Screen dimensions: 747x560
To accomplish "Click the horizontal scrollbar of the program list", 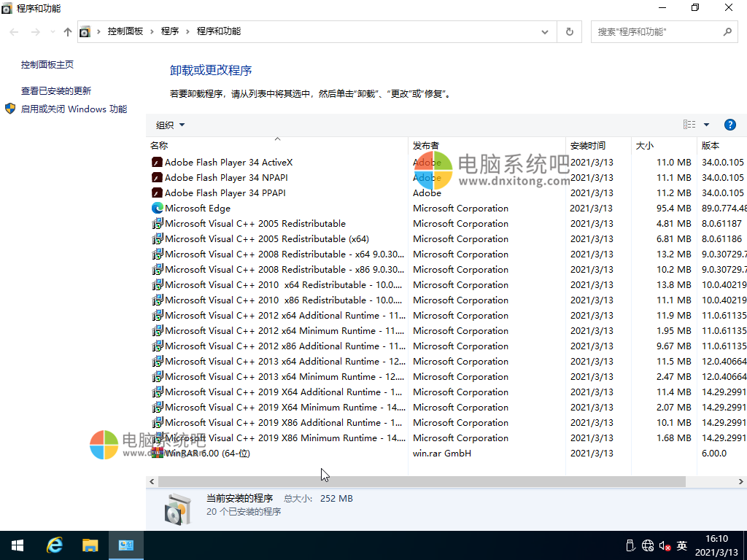I will 422,482.
